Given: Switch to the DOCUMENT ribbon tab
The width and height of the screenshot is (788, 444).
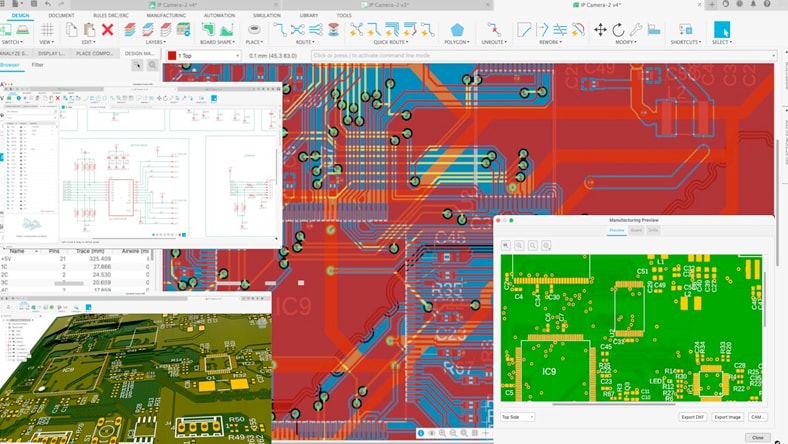Looking at the screenshot, I should [61, 16].
